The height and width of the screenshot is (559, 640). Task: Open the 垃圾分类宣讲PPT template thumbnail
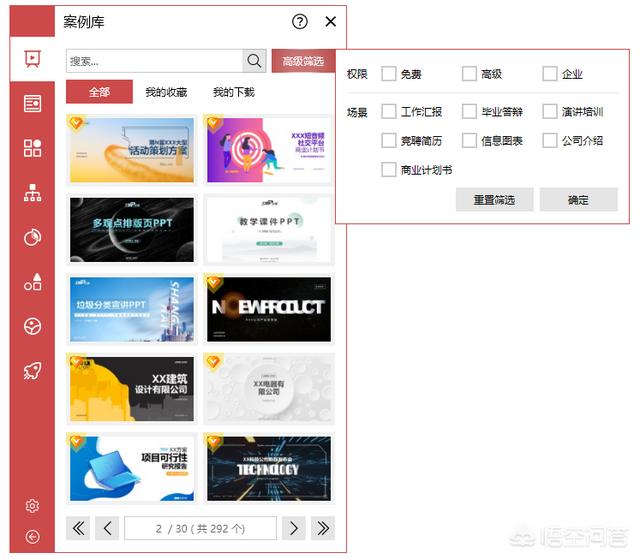click(x=132, y=308)
